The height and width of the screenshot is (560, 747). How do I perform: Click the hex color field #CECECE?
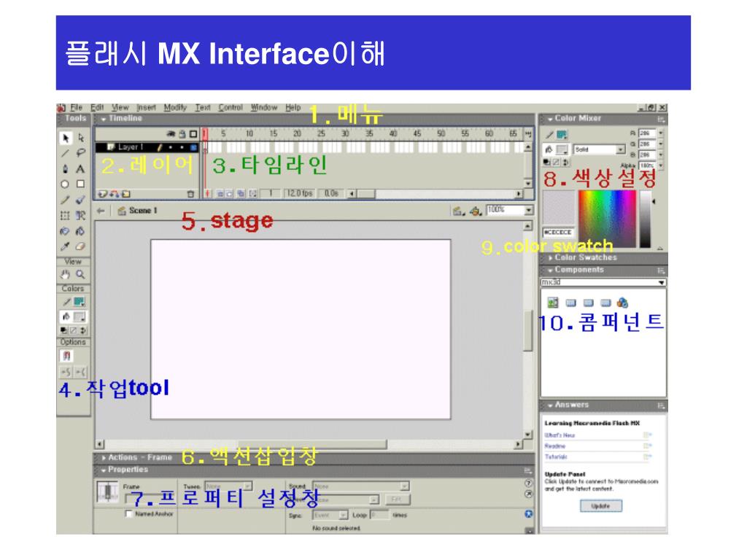(x=558, y=233)
